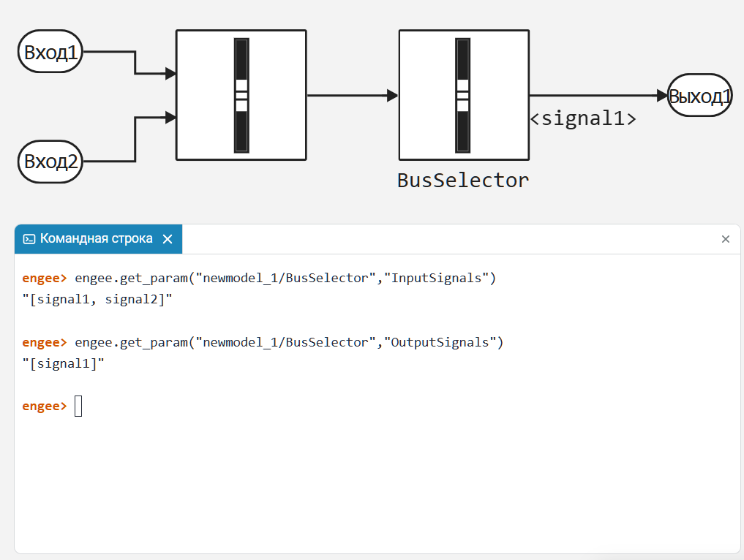Click the InputSignals get_param command line

click(285, 278)
